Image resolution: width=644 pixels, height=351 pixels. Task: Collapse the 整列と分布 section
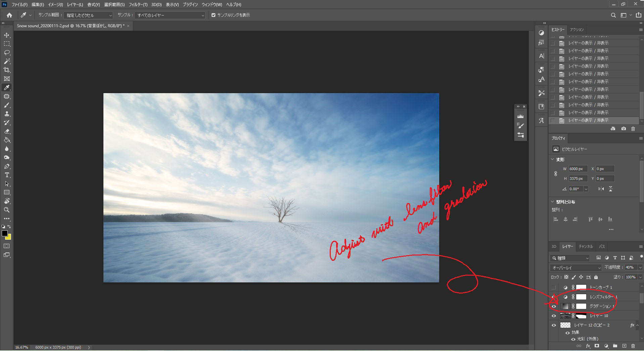coord(553,202)
